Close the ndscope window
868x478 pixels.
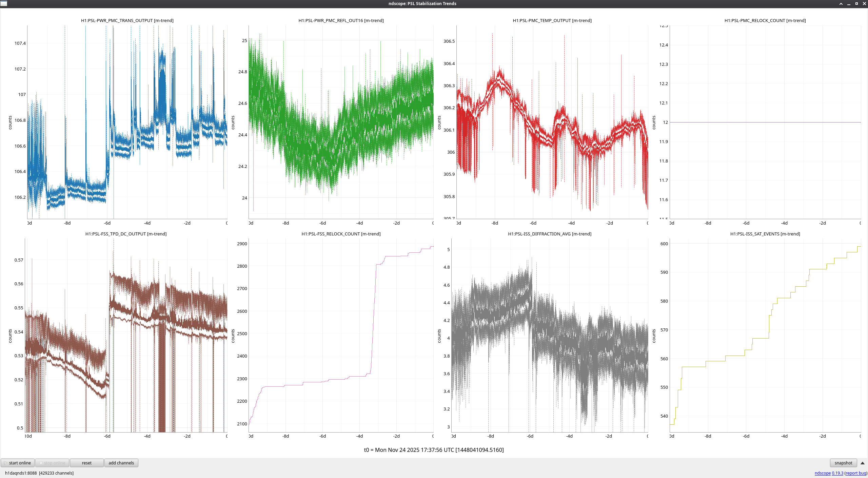coord(864,4)
